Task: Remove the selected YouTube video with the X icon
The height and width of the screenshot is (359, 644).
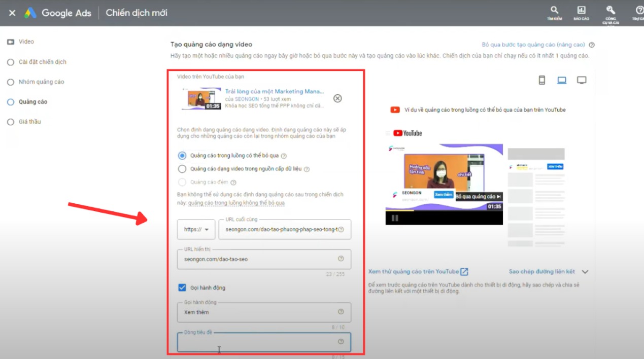Action: click(x=337, y=98)
